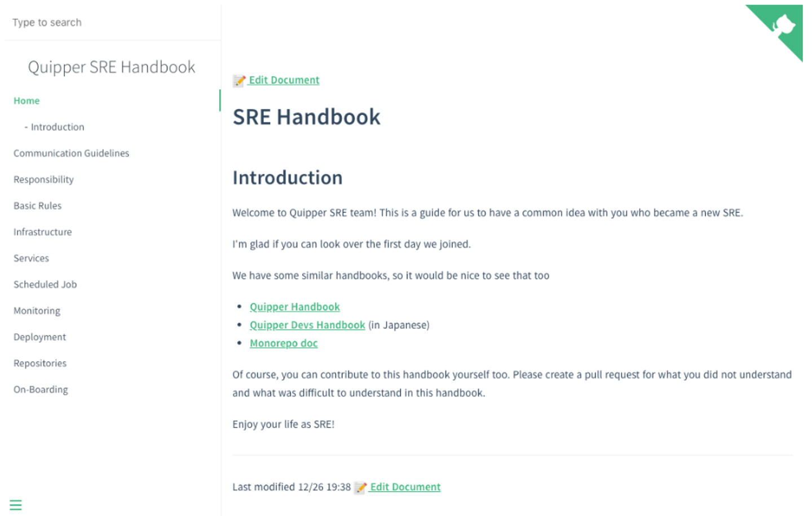The width and height of the screenshot is (812, 516).
Task: Open the Monorepo doc link
Action: click(284, 343)
